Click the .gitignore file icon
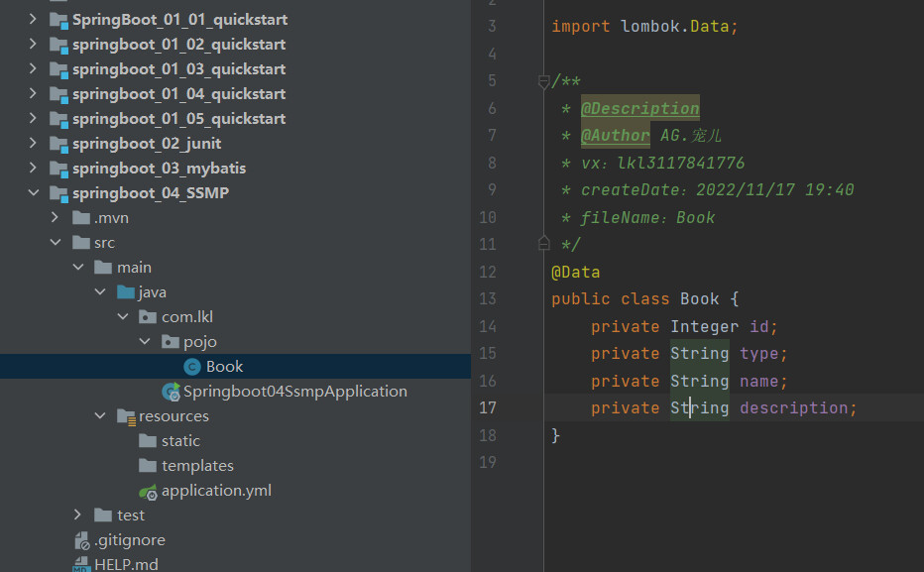924x572 pixels. [x=81, y=540]
